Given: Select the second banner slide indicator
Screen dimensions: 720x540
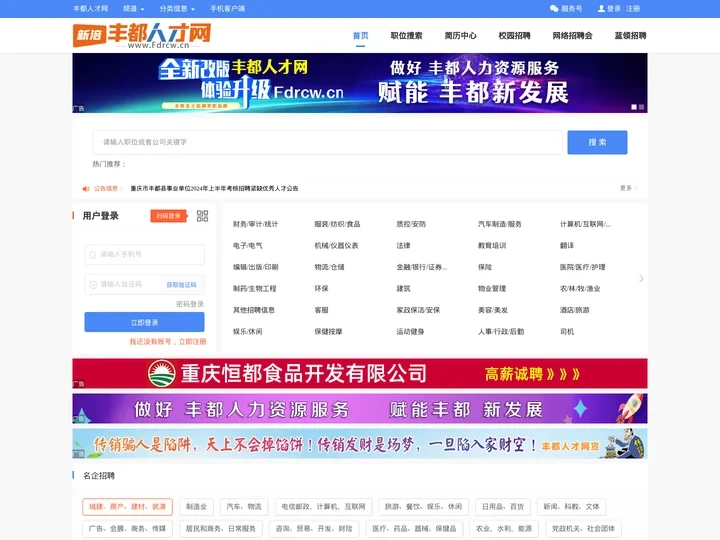Looking at the screenshot, I should (641, 107).
